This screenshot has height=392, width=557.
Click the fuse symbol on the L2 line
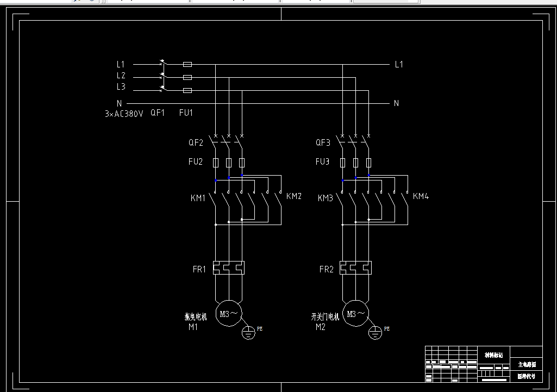(x=187, y=77)
